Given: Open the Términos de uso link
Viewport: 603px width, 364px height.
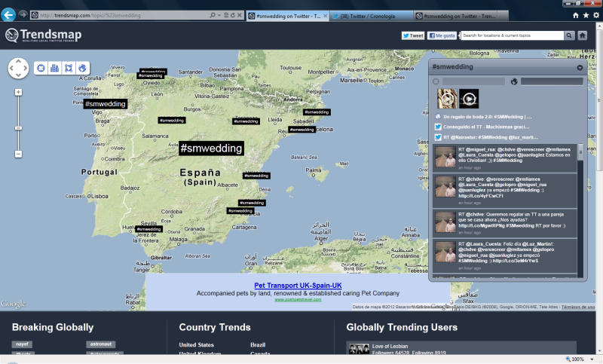Looking at the screenshot, I should tap(578, 307).
